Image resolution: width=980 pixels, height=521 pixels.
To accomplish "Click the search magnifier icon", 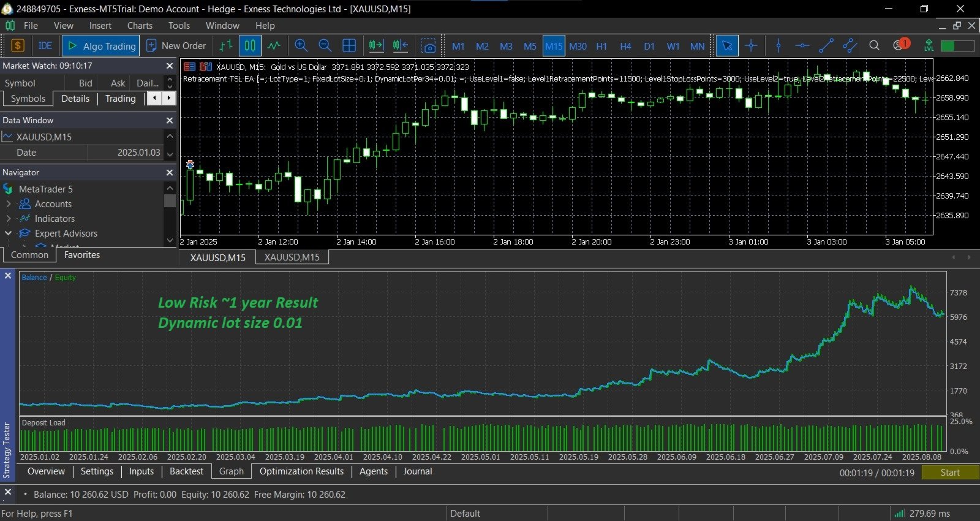I will click(874, 46).
